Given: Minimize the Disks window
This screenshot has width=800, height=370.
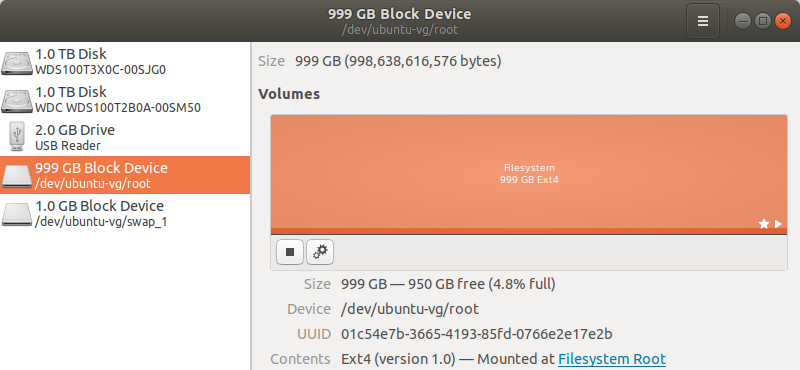Looking at the screenshot, I should (743, 21).
